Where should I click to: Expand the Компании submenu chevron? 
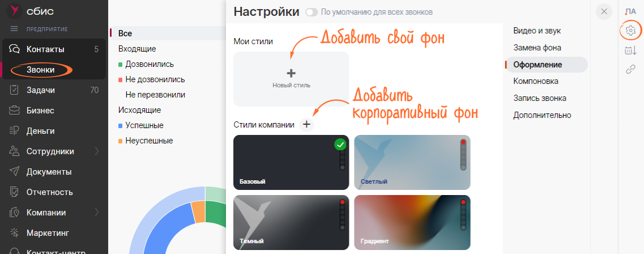coord(97,213)
